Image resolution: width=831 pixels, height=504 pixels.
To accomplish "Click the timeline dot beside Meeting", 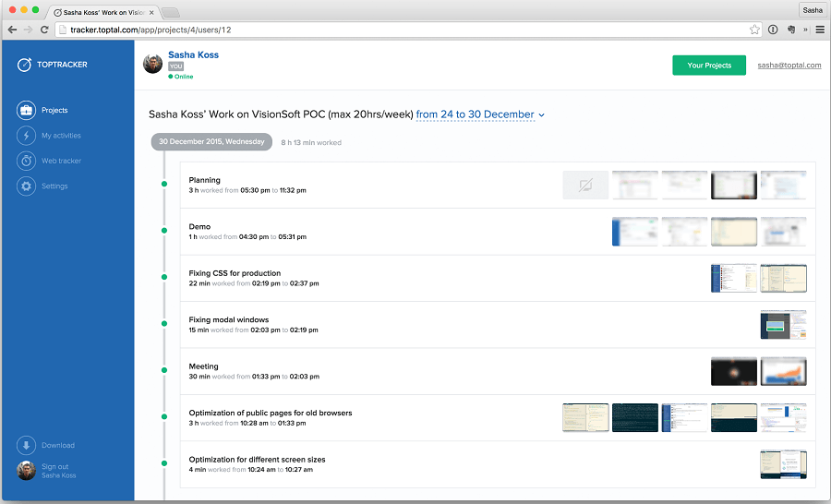I will [164, 370].
